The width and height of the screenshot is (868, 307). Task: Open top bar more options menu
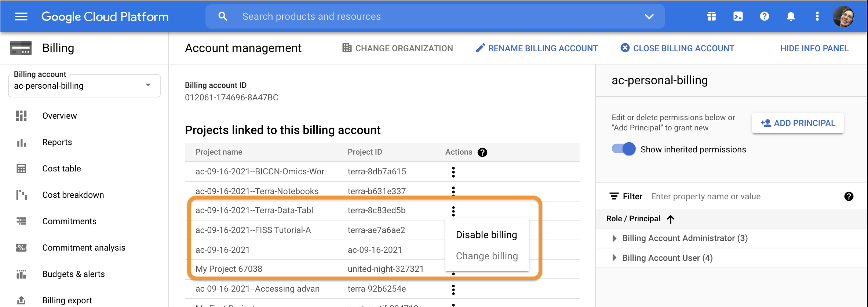tap(817, 16)
